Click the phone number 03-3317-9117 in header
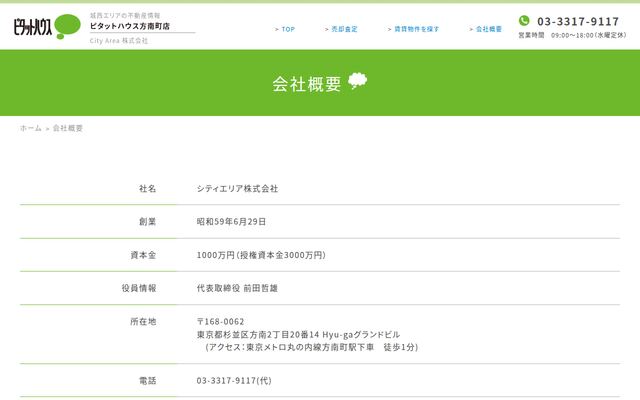 point(578,21)
